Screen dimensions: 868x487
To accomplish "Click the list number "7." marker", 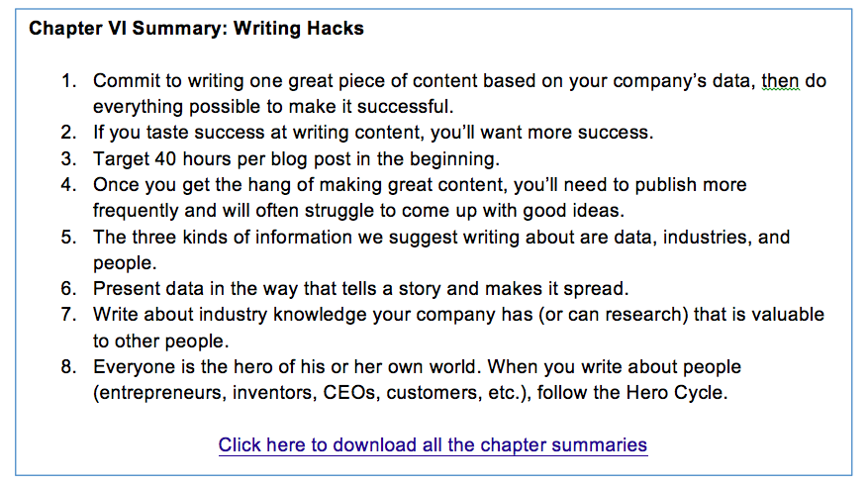I will [x=68, y=316].
